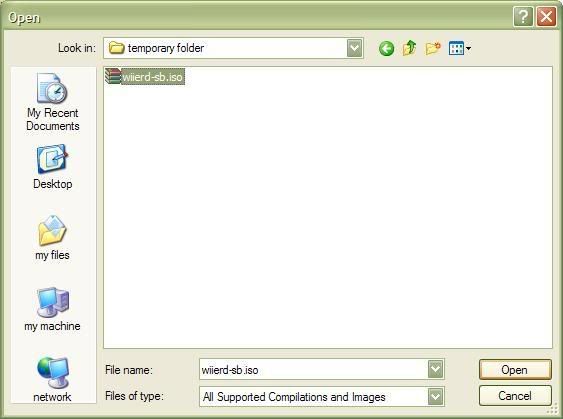Viewport: 563px width, 419px height.
Task: Open my files shortcut
Action: click(52, 238)
